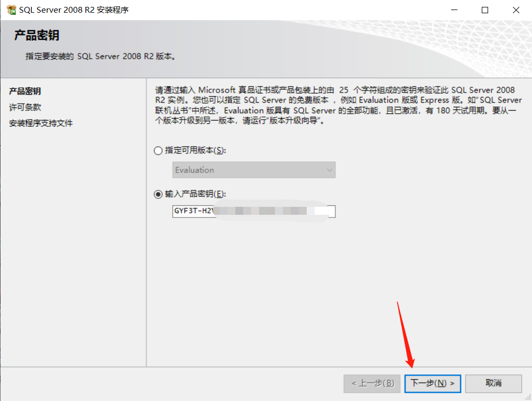This screenshot has width=532, height=401.
Task: Select the 指定可用版本 radio button
Action: pos(158,150)
